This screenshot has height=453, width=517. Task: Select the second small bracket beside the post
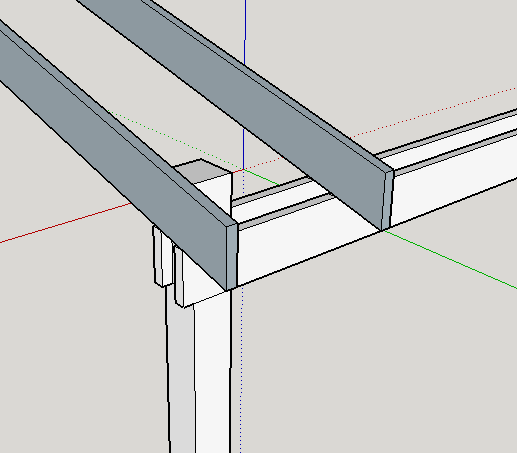[179, 278]
